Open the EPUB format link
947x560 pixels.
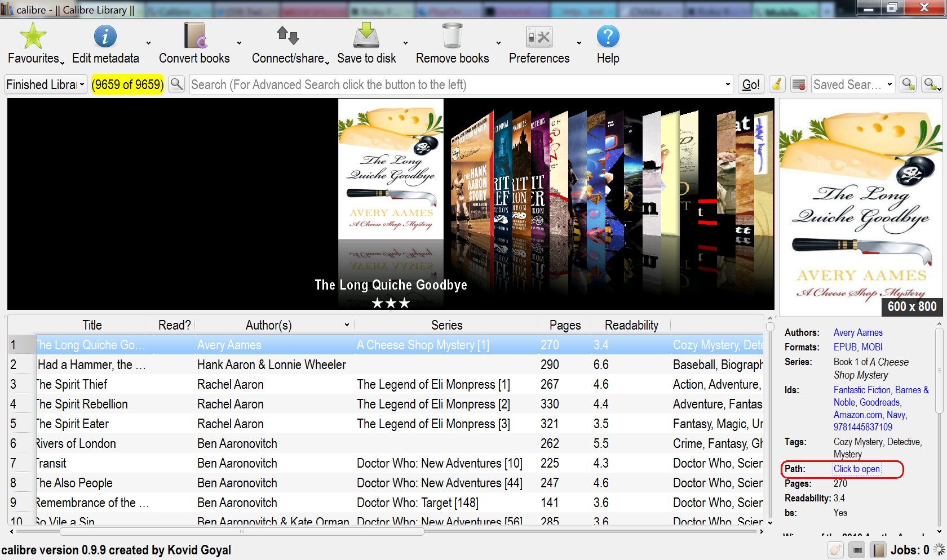coord(845,347)
